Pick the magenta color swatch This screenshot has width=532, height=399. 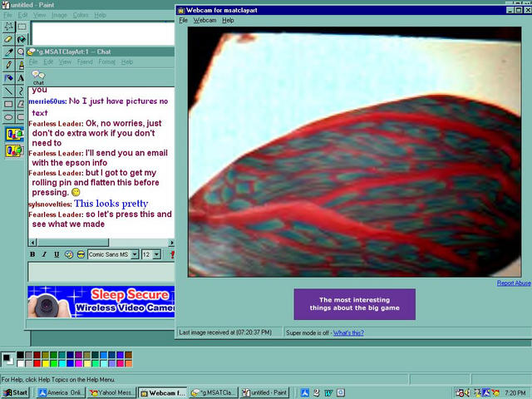click(79, 363)
